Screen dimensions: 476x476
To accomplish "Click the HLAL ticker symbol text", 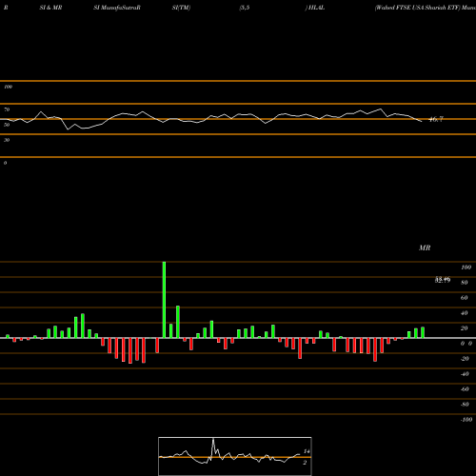I will (316, 8).
